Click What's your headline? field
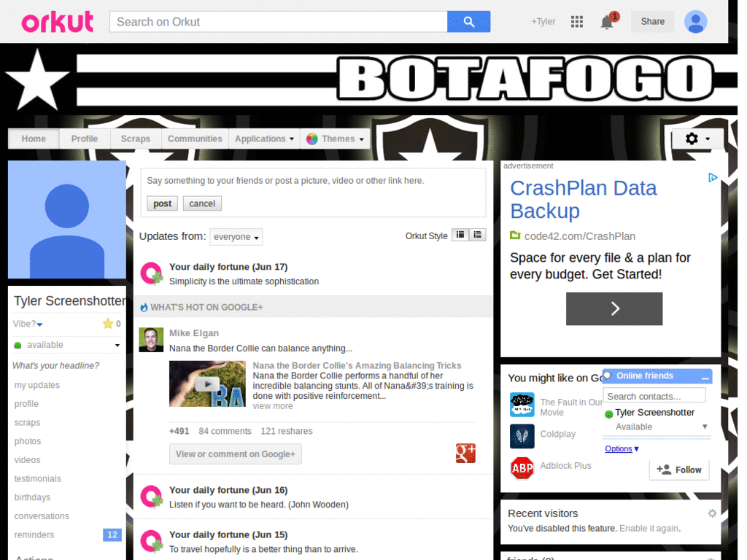 click(x=55, y=366)
